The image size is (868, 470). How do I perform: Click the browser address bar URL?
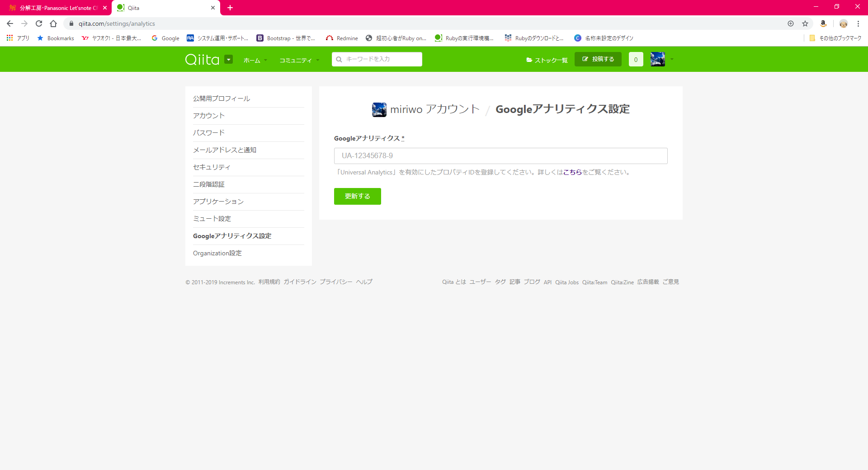[x=117, y=23]
